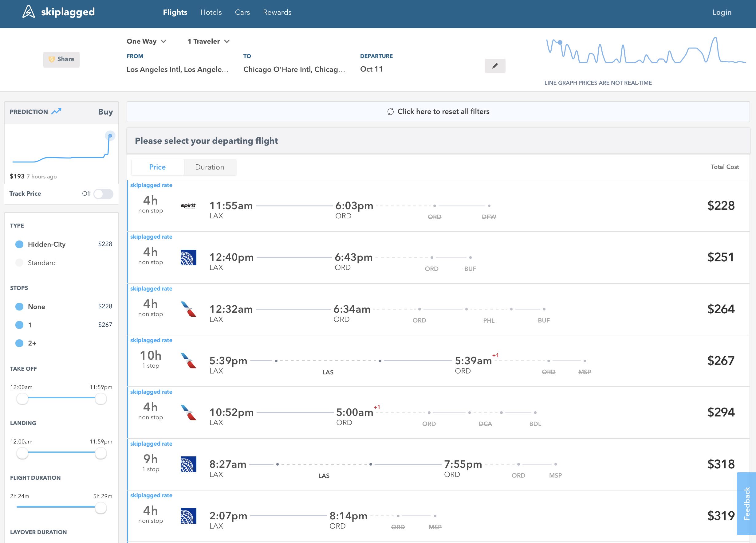Click the reset filters refresh icon
The height and width of the screenshot is (543, 756).
coord(390,111)
